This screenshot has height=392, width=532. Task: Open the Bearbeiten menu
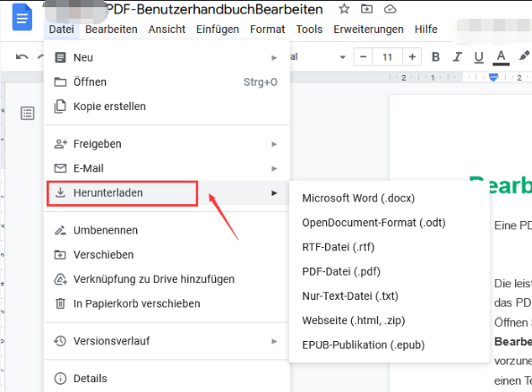(x=111, y=30)
